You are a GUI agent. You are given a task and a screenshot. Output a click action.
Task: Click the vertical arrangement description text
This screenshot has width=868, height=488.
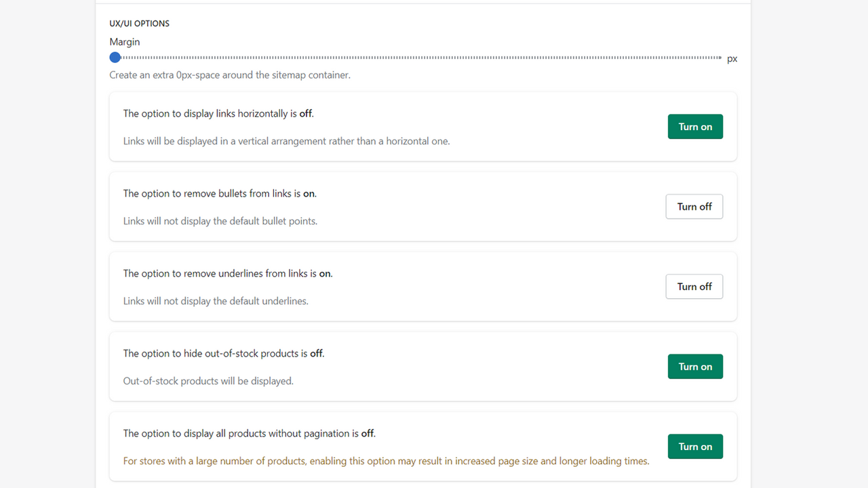click(x=286, y=141)
